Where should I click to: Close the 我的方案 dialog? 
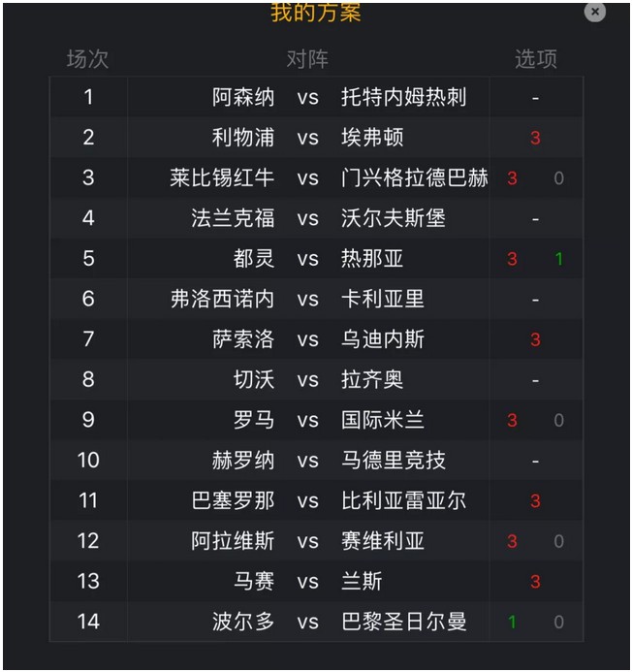(594, 12)
